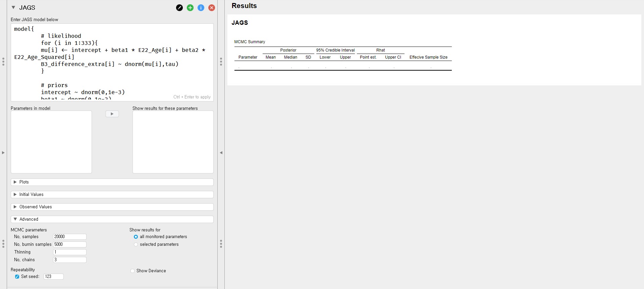Click the right arrow at far left edge

tap(3, 153)
